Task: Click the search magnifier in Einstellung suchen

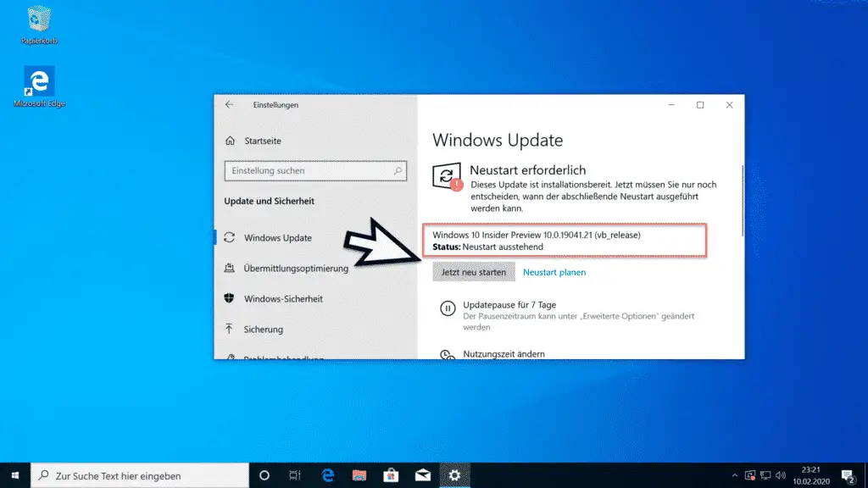Action: pos(398,171)
